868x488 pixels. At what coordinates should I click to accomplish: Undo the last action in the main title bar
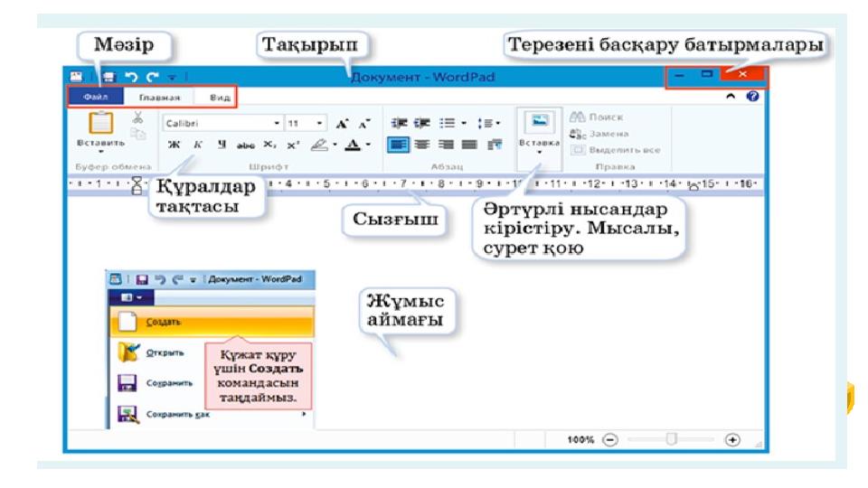click(131, 77)
